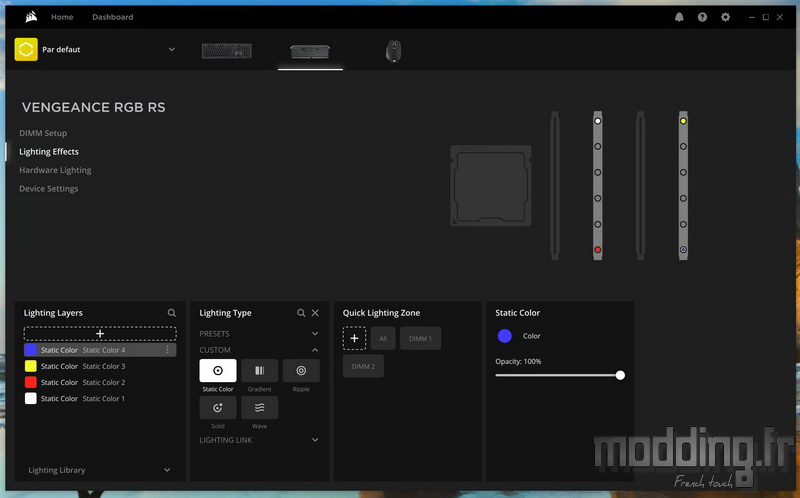The width and height of the screenshot is (800, 498).
Task: Select the red LED on first DIMM
Action: [597, 250]
